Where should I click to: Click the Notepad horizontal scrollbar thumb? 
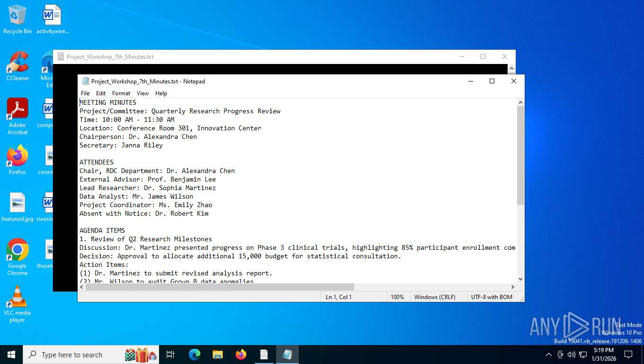tap(220, 287)
